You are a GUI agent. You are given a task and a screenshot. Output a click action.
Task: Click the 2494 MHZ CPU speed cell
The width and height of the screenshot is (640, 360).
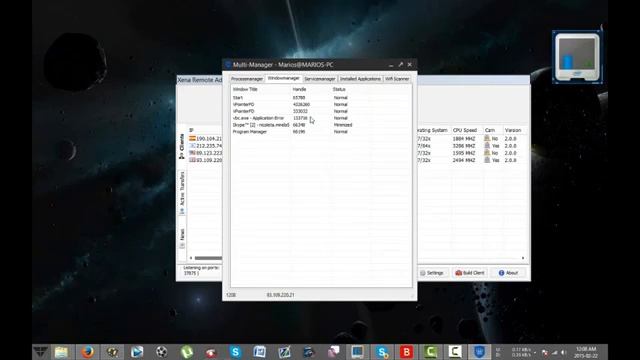pyautogui.click(x=464, y=160)
